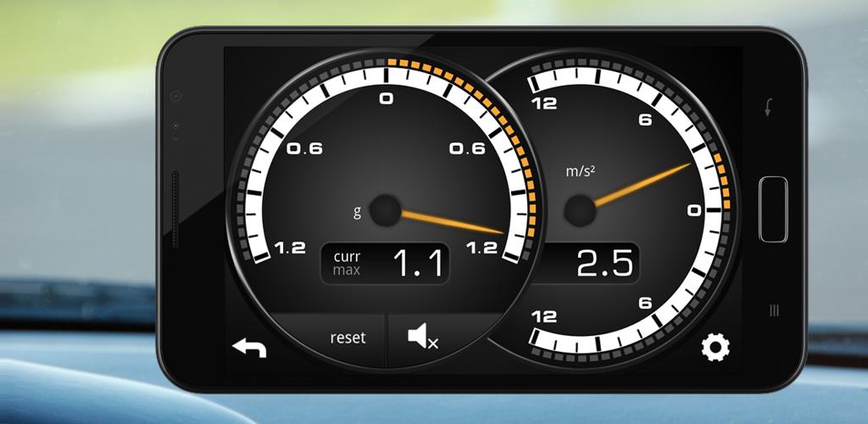Tap the m/s² unit label
The image size is (868, 424).
[x=580, y=171]
